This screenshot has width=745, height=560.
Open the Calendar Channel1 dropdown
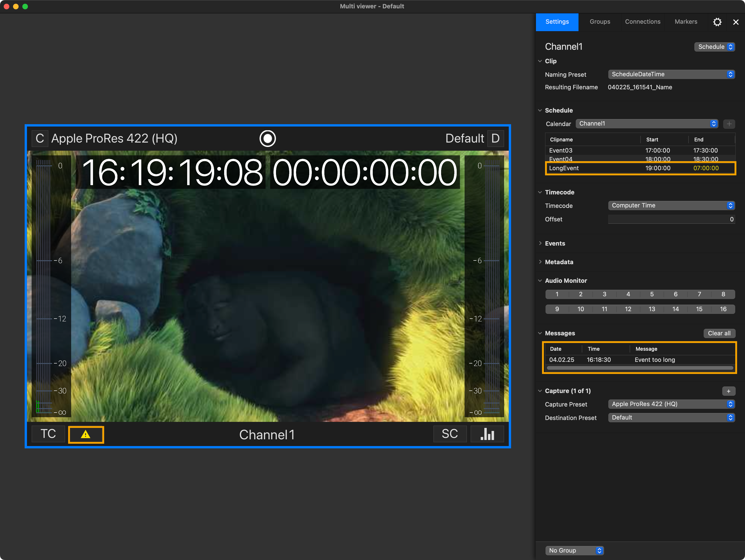tap(647, 124)
